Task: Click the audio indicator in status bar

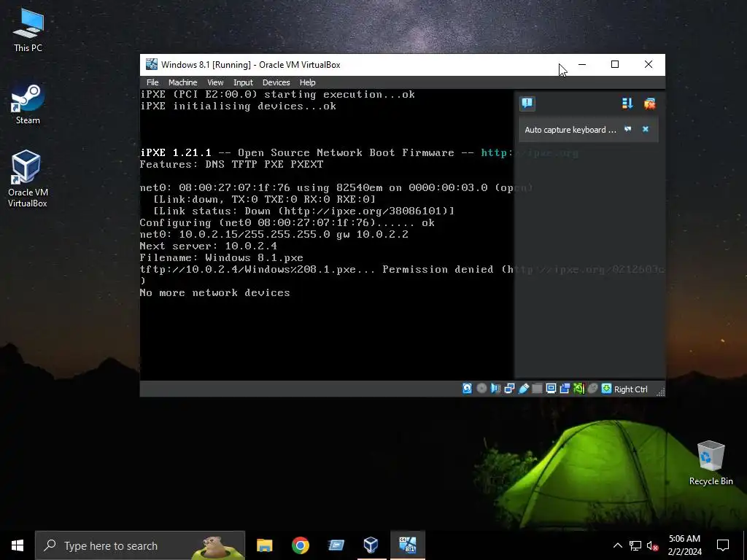Action: click(495, 389)
